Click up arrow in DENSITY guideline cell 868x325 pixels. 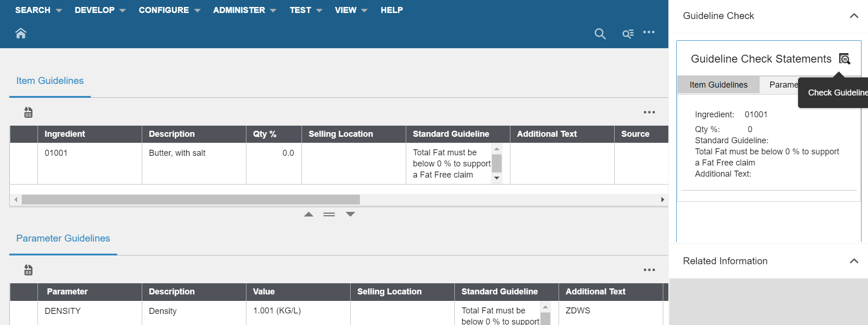tap(545, 307)
